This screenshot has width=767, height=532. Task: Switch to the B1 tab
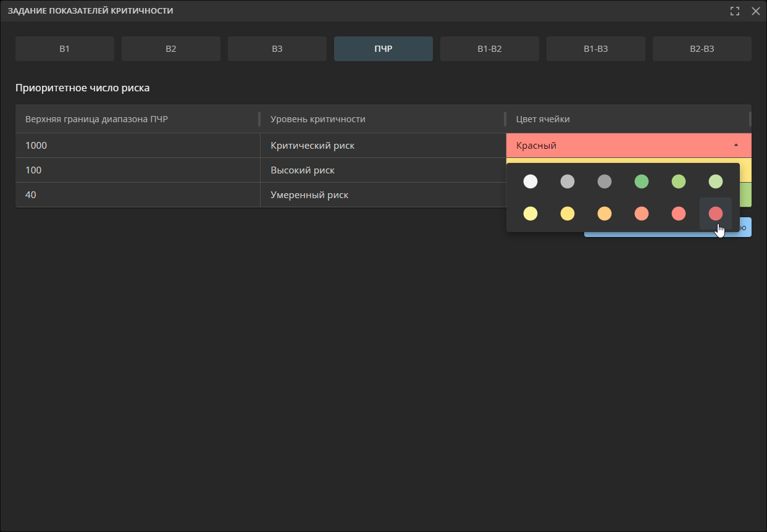65,49
